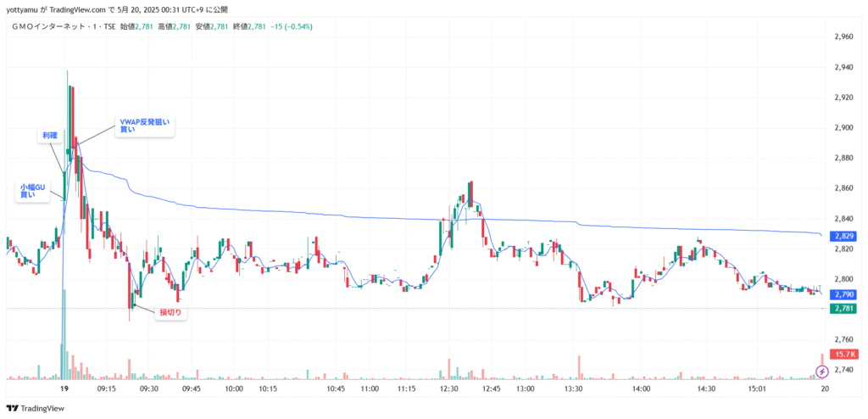Click the red 15.7K volume tag
868x419 pixels.
click(x=845, y=355)
